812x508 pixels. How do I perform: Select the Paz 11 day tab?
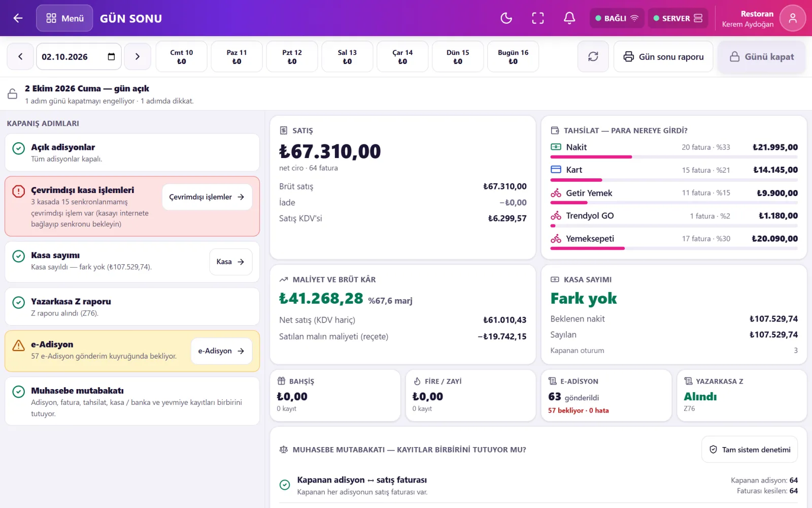coord(237,56)
